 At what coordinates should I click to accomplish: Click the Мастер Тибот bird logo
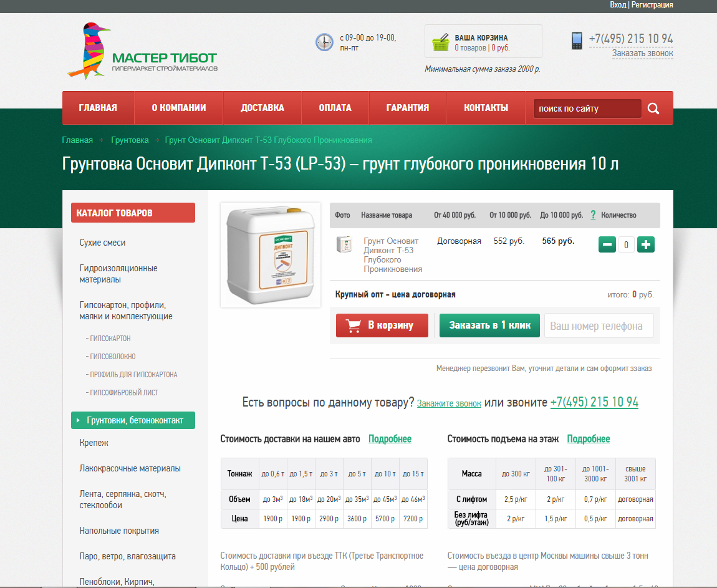[x=142, y=51]
